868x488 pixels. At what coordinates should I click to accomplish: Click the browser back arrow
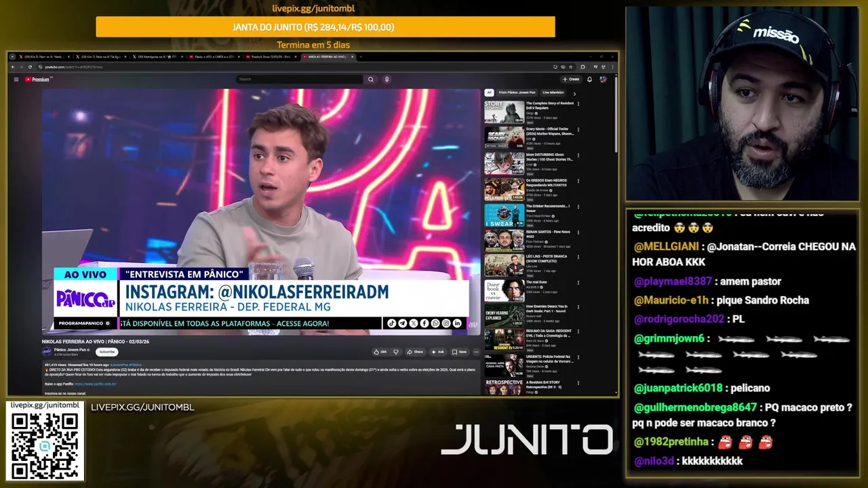[x=12, y=67]
